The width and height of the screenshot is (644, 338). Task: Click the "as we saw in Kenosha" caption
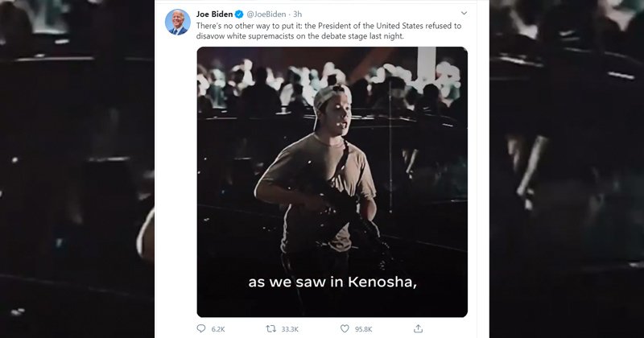332,282
